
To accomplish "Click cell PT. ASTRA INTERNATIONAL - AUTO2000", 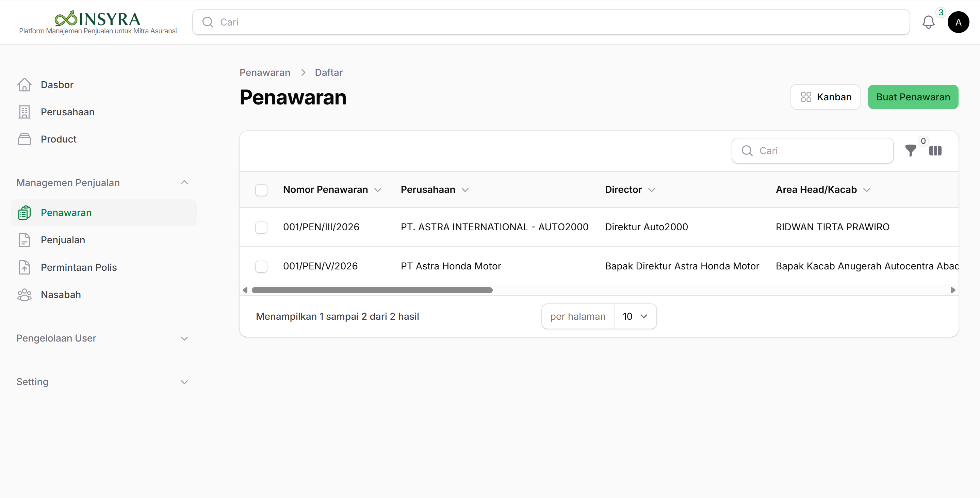I will (494, 227).
